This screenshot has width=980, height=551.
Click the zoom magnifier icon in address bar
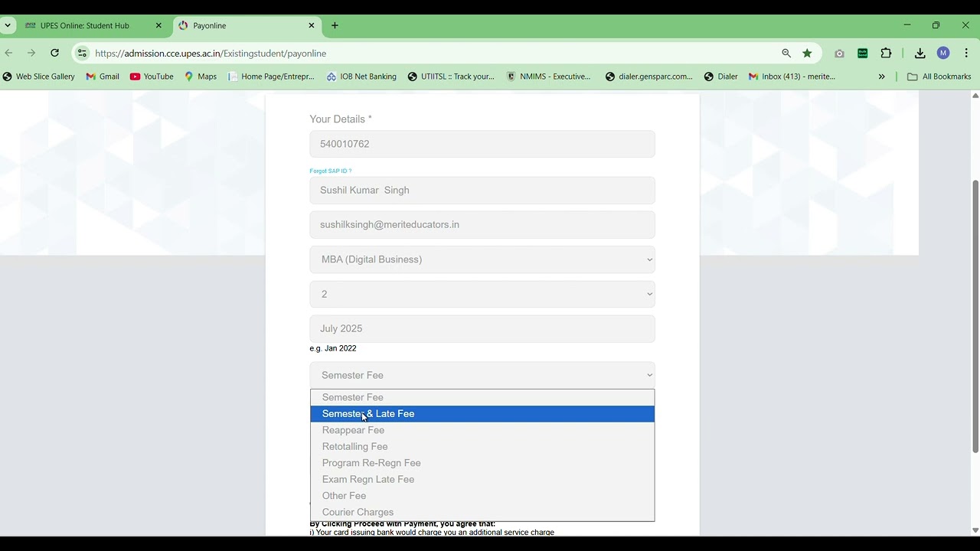point(786,53)
